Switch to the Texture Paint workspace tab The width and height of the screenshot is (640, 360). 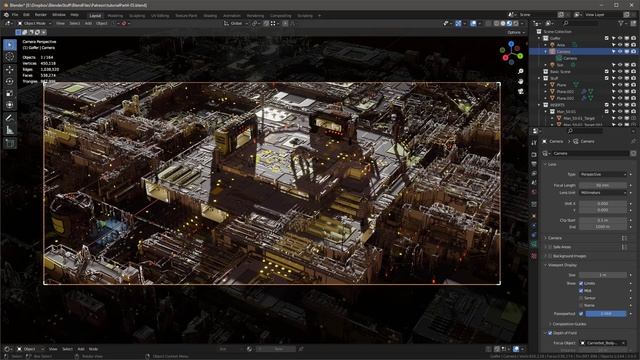[x=186, y=16]
